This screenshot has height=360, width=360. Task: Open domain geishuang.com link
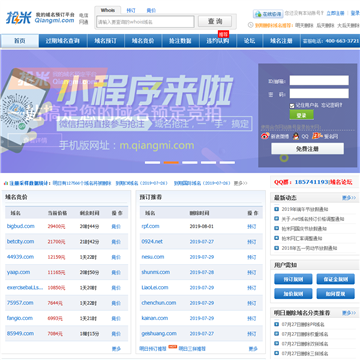click(159, 333)
